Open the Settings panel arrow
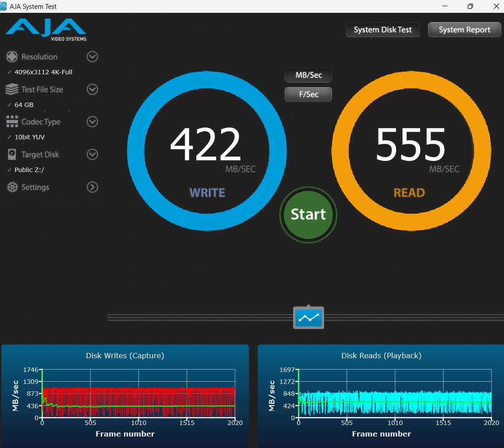This screenshot has width=504, height=448. click(92, 187)
